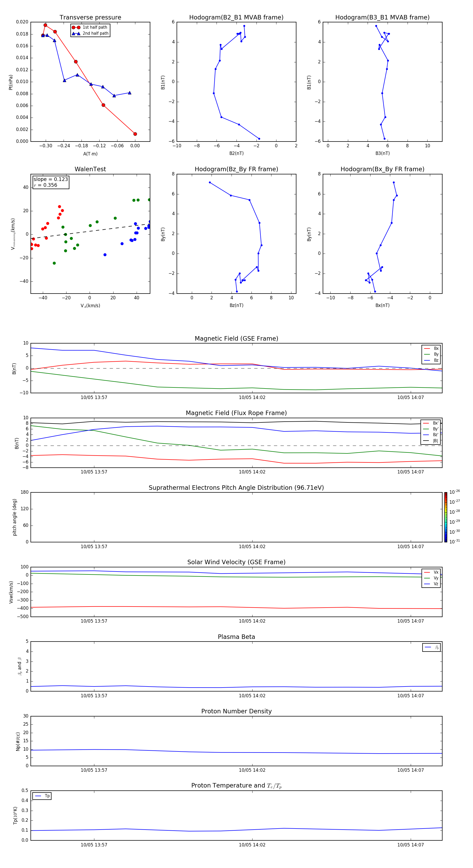This screenshot has width=473, height=868.
Task: Click the Suprathermal Electrons Pitch Angle Distribution title
Action: tap(236, 488)
